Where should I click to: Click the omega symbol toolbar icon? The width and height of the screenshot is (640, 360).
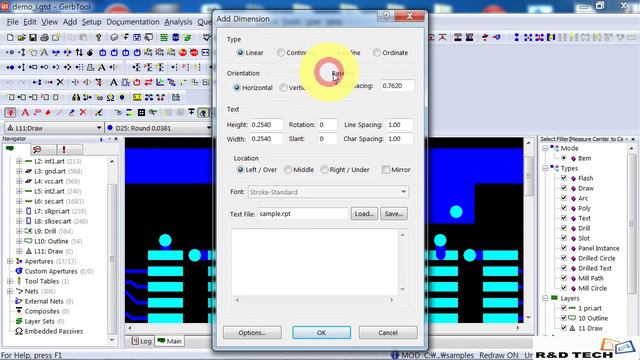110,97
